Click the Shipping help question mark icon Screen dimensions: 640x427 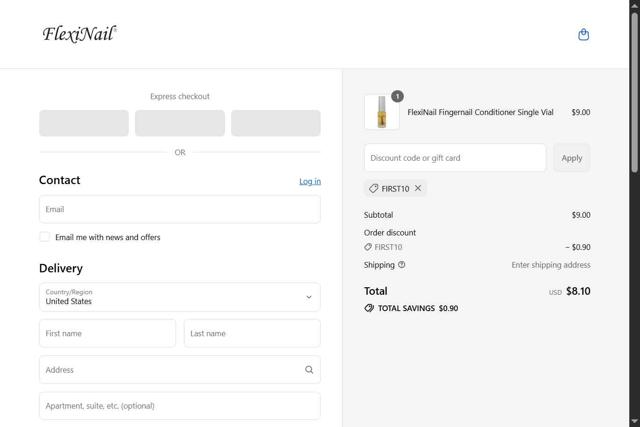click(402, 265)
